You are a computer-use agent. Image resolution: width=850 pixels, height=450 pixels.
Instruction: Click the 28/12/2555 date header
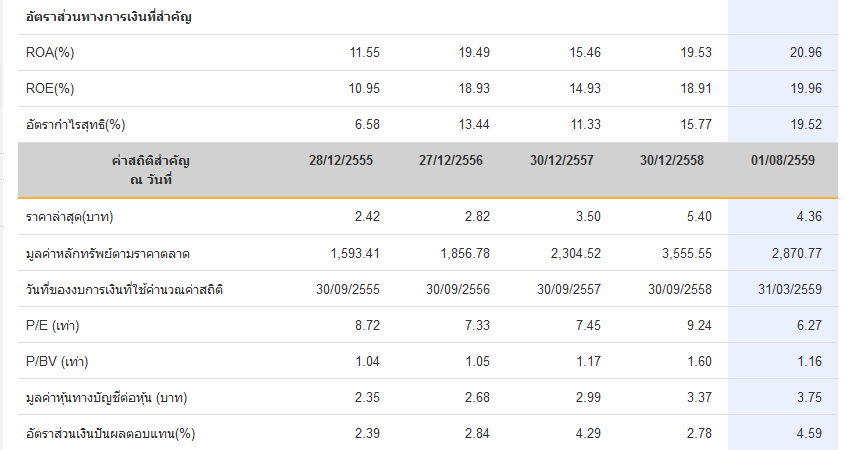click(x=341, y=160)
